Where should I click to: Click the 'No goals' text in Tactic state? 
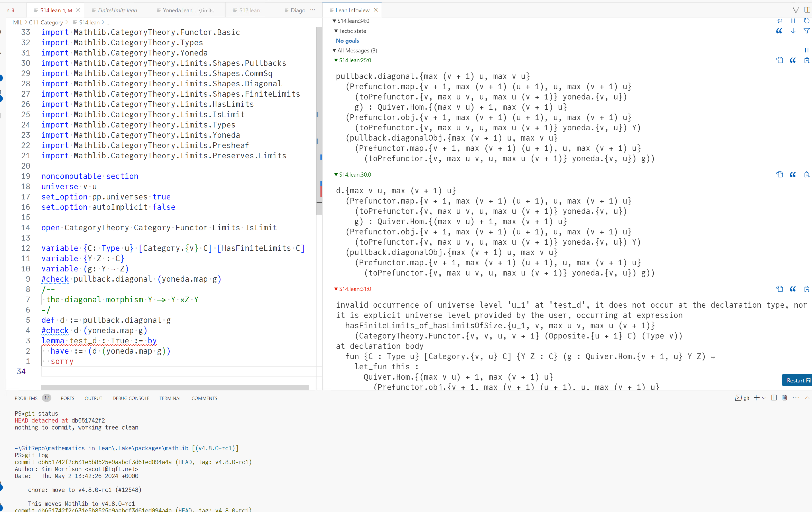[x=347, y=41]
